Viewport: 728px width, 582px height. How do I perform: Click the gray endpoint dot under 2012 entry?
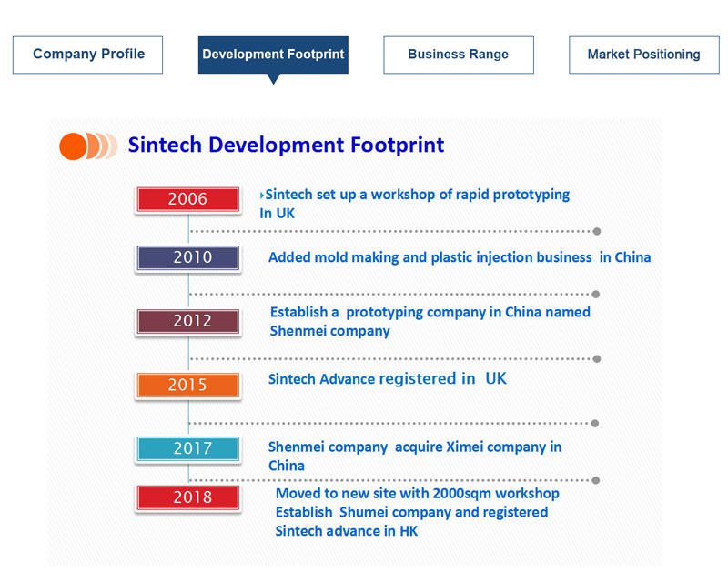point(597,359)
